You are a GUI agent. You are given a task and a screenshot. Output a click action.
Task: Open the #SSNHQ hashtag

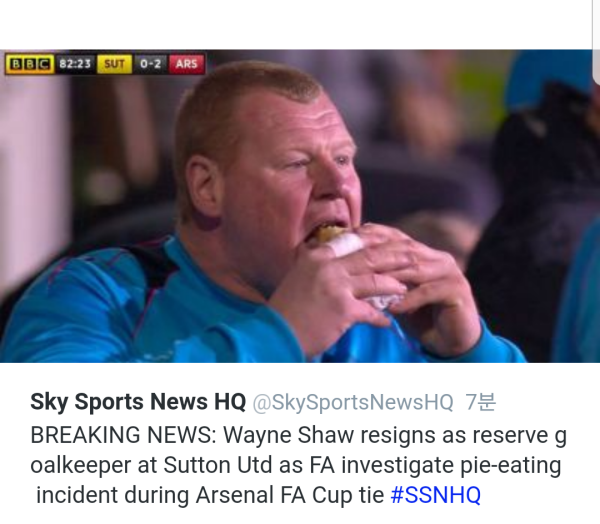click(x=435, y=495)
